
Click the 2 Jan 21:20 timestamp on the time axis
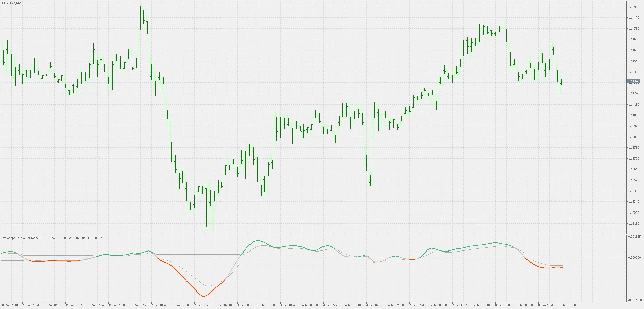[203, 306]
